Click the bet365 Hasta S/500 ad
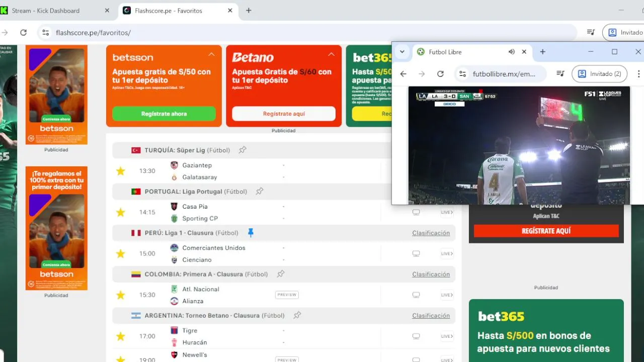Viewport: 644px width, 362px height. (546, 331)
